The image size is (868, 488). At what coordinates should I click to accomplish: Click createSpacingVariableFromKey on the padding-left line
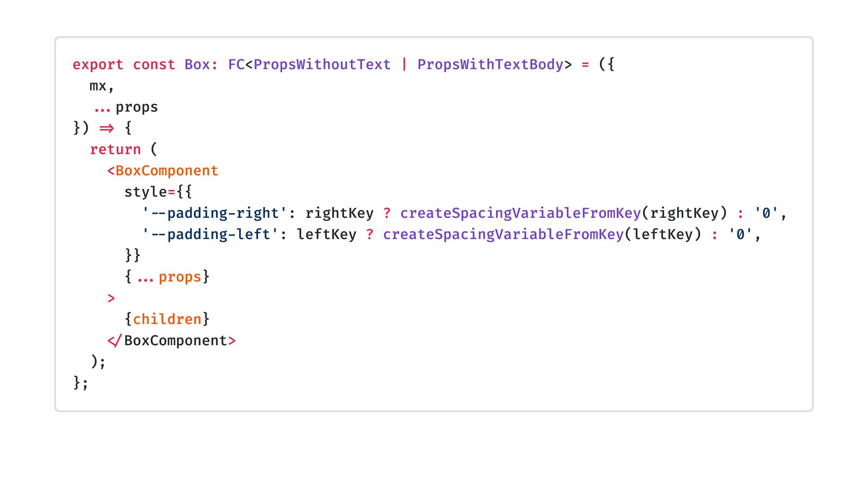coord(503,235)
